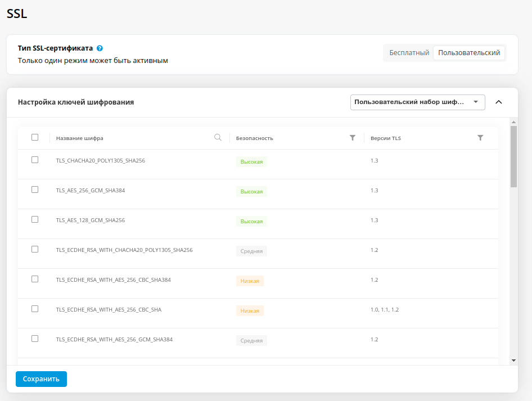Click the Низкая badge for TLS_ECDHE_RSA_WITH_AES_256_CBC_SHA384
The image size is (532, 401).
[250, 281]
